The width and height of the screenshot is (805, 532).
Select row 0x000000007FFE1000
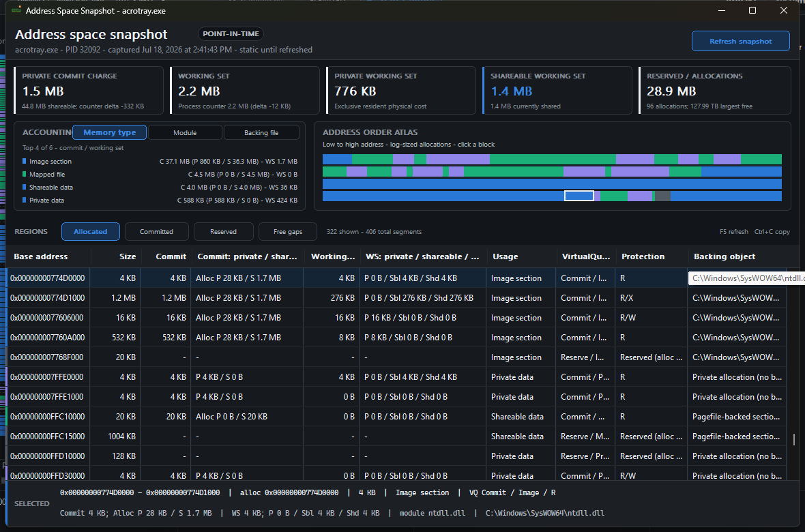(396, 396)
